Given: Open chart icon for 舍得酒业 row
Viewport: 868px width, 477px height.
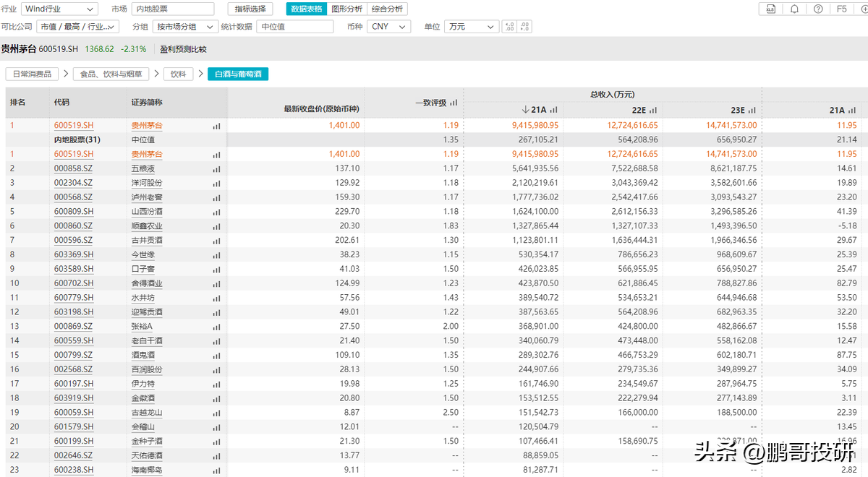Looking at the screenshot, I should tap(216, 283).
